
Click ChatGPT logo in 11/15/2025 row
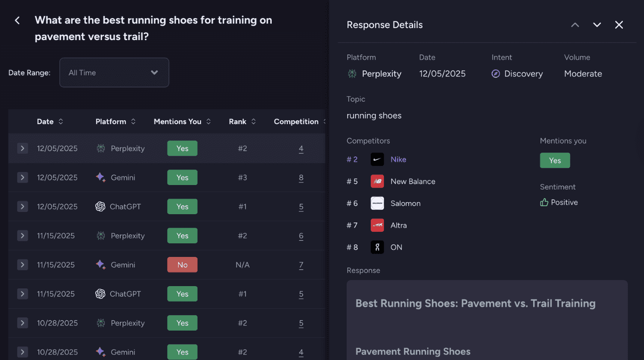tap(101, 294)
